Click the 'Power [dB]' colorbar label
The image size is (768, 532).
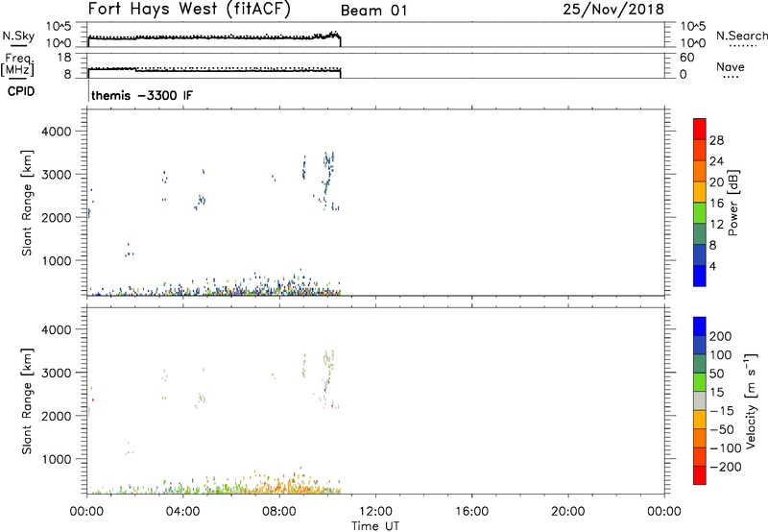point(732,203)
